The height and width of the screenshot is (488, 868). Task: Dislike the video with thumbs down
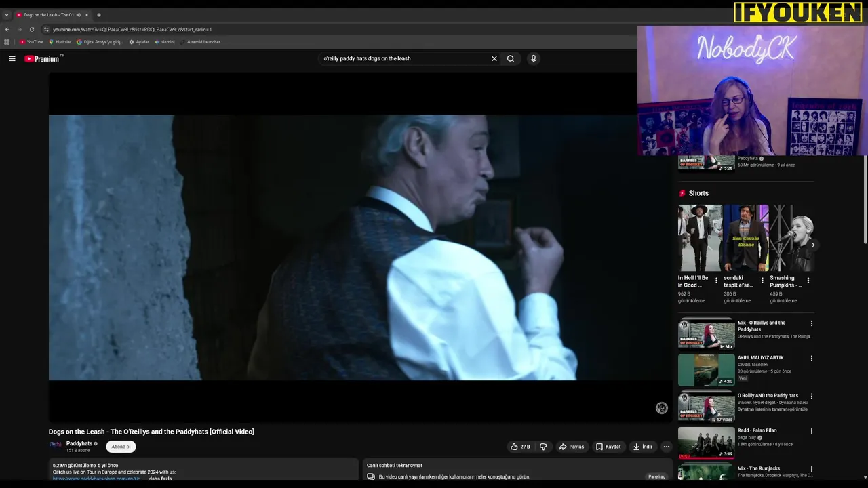[543, 447]
